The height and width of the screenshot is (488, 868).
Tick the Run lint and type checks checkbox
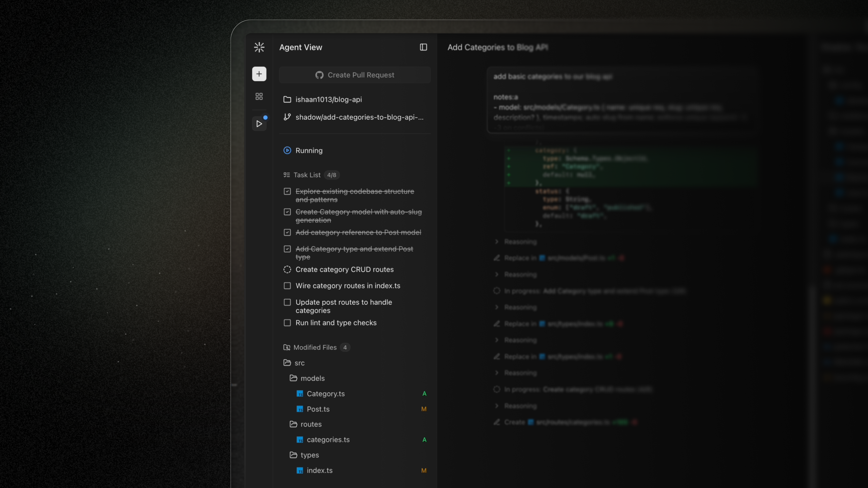(x=287, y=323)
